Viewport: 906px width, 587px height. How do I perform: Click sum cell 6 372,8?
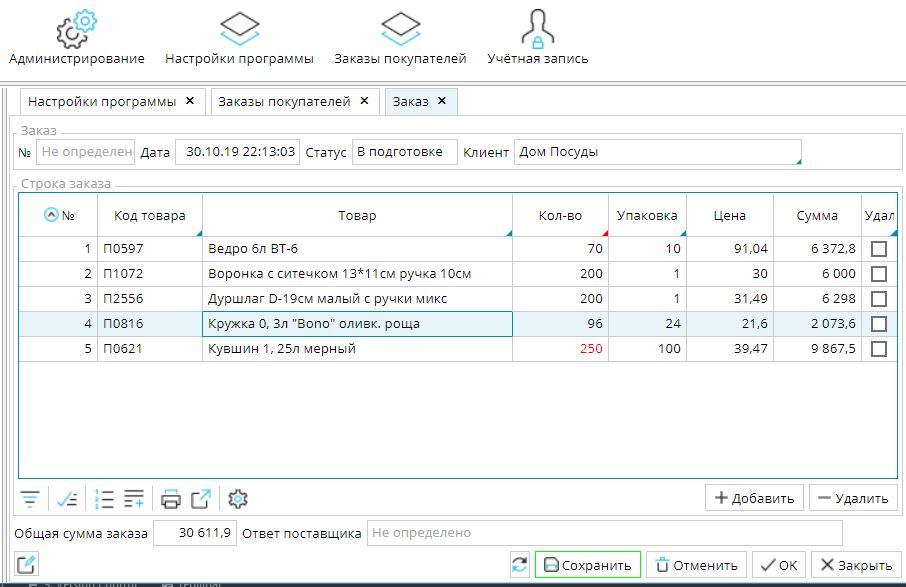[x=817, y=249]
